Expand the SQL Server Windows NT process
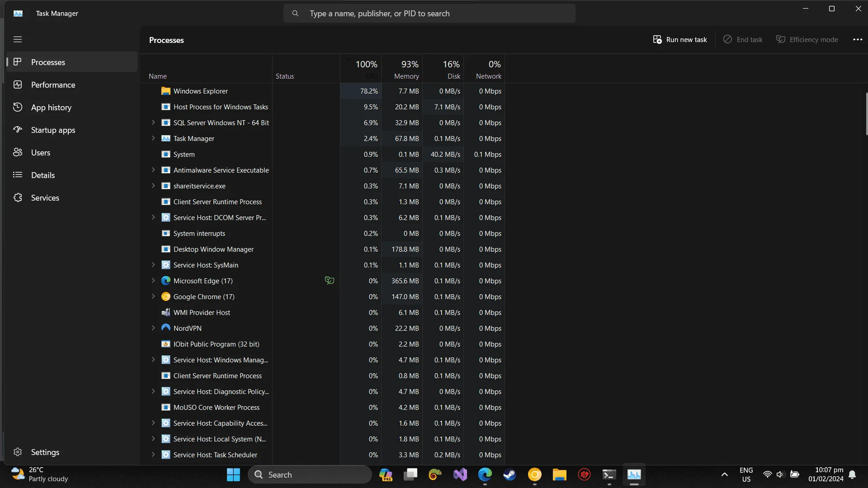Viewport: 868px width, 488px height. tap(153, 122)
